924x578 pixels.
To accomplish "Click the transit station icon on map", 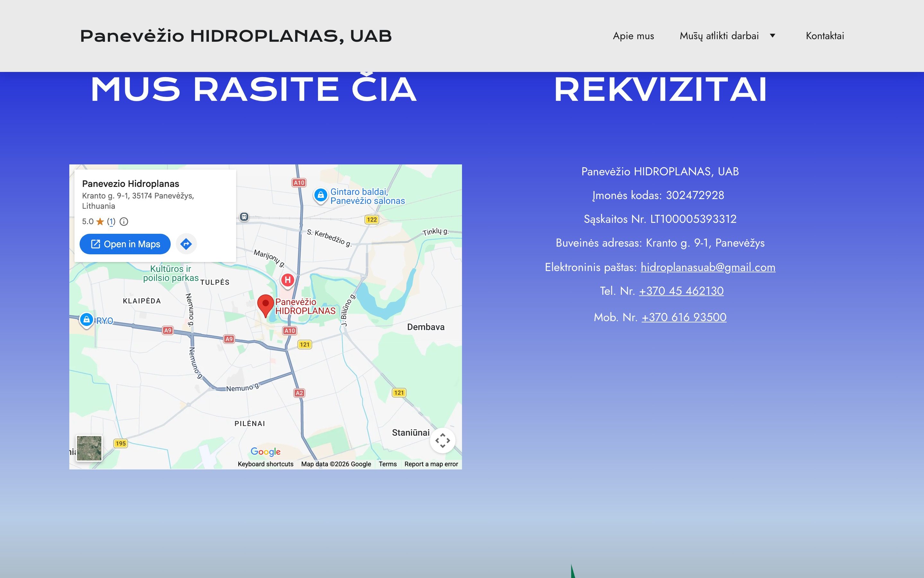I will [244, 217].
